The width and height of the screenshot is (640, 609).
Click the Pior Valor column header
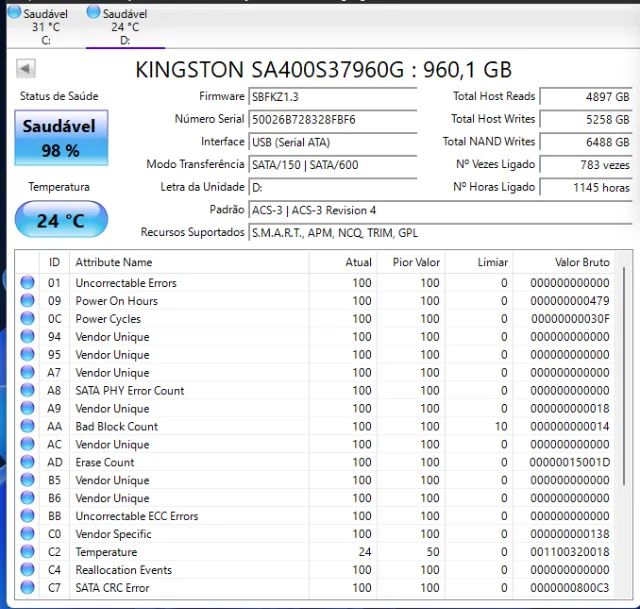[x=411, y=262]
